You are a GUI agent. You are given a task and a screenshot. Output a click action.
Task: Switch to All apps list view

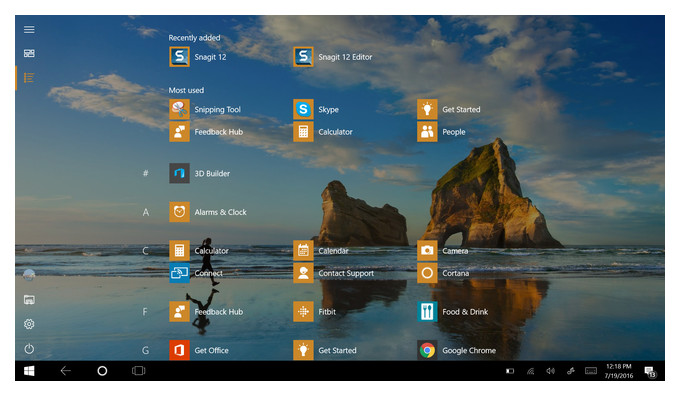coord(29,78)
